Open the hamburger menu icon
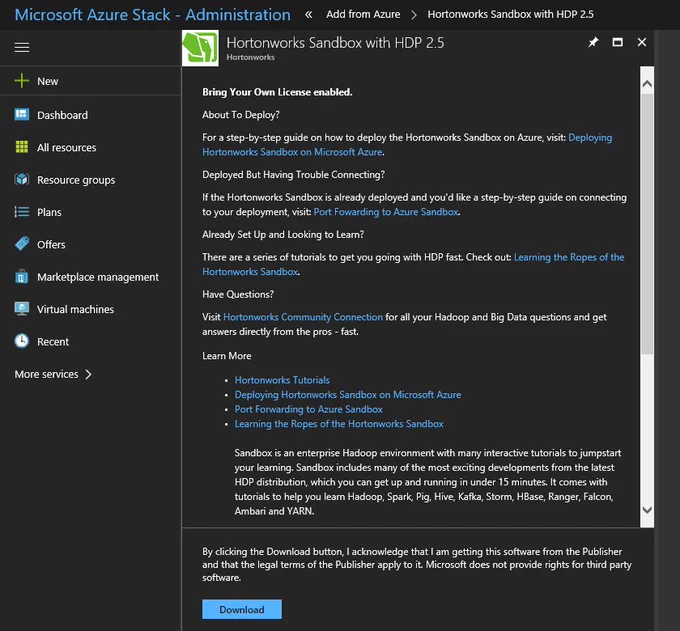Screen dimensions: 680x631 (x=22, y=47)
